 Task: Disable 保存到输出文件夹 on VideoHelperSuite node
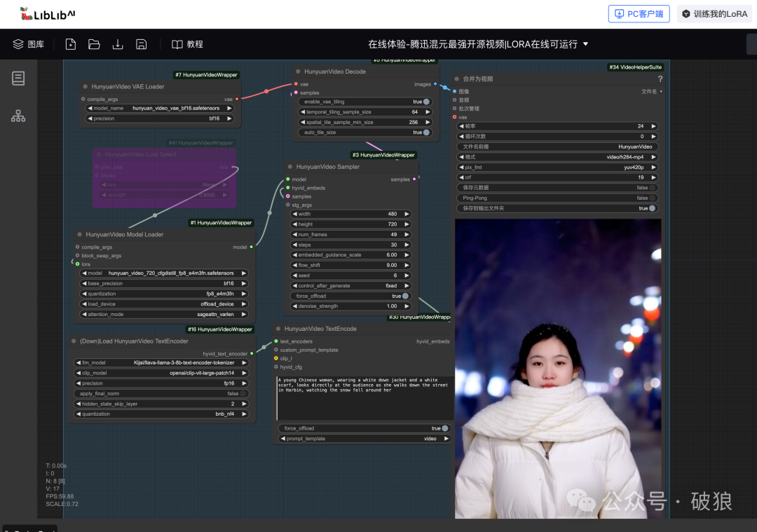tap(651, 208)
